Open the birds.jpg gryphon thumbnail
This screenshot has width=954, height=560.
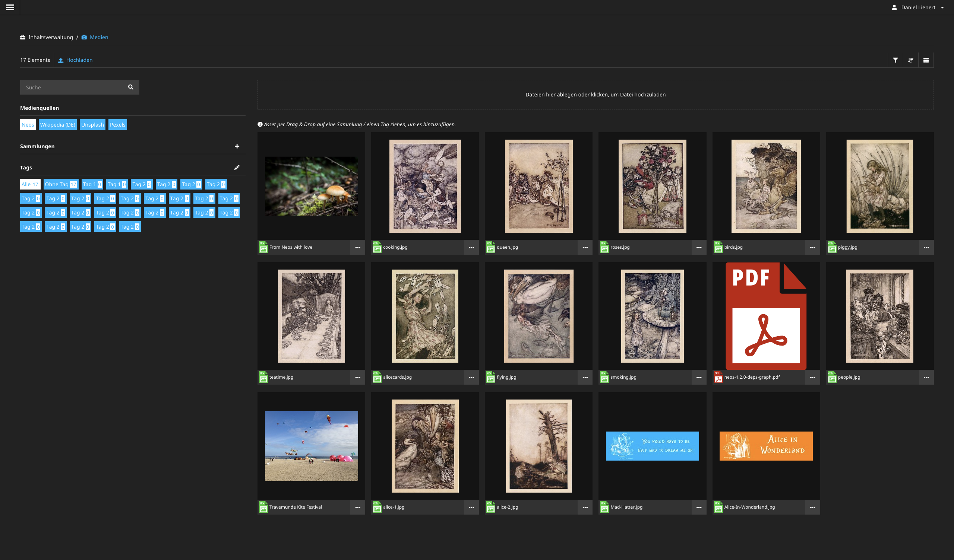[x=766, y=186]
